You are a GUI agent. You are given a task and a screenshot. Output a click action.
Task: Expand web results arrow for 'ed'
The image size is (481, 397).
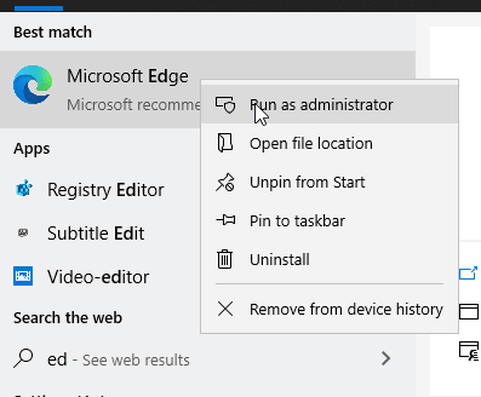pyautogui.click(x=386, y=359)
